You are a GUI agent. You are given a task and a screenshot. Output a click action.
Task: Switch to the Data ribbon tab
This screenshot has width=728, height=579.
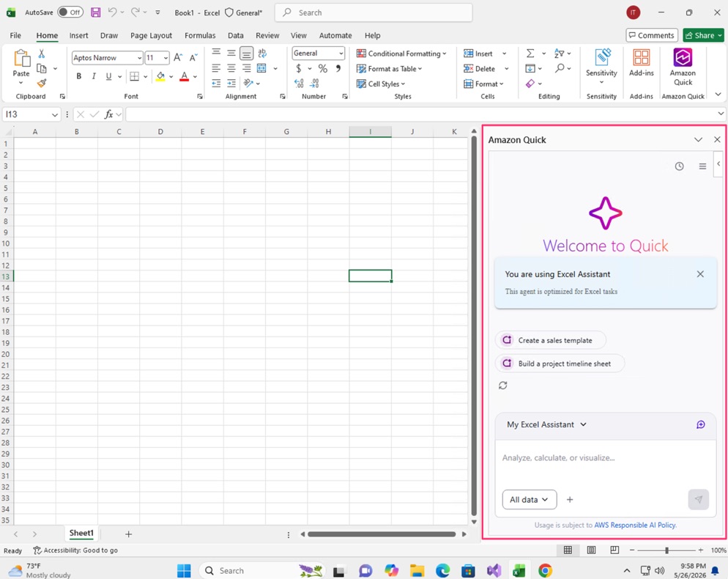point(235,35)
